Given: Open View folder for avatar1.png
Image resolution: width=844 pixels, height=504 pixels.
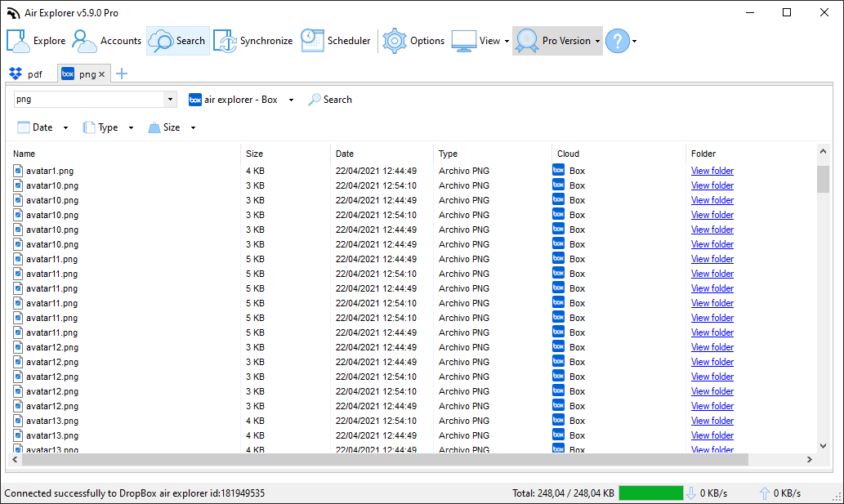Looking at the screenshot, I should click(711, 171).
